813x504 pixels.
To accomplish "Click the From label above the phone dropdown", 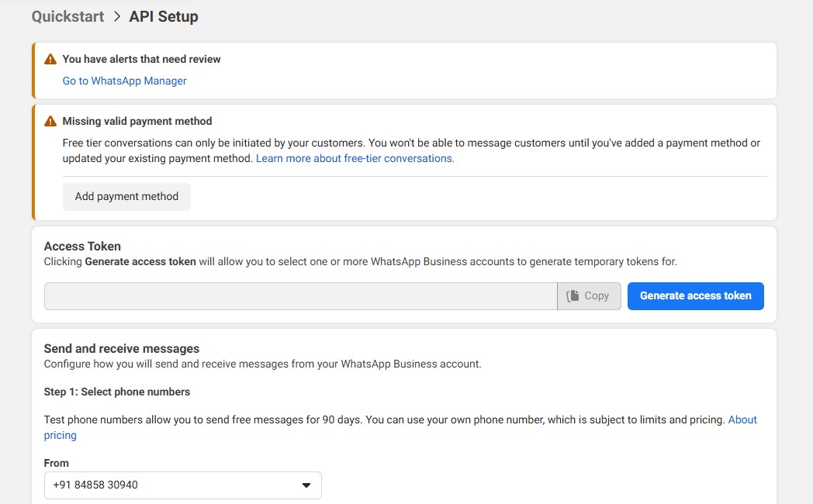I will point(57,463).
